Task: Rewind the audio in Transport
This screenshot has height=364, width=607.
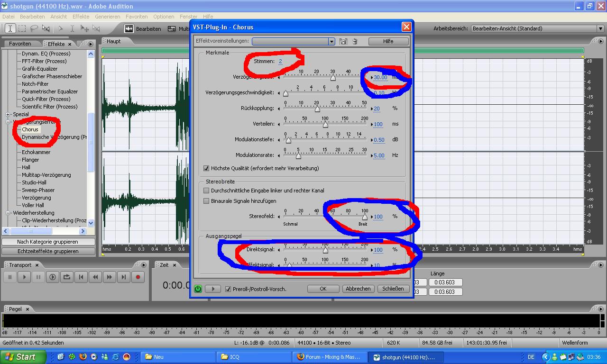Action: (95, 277)
